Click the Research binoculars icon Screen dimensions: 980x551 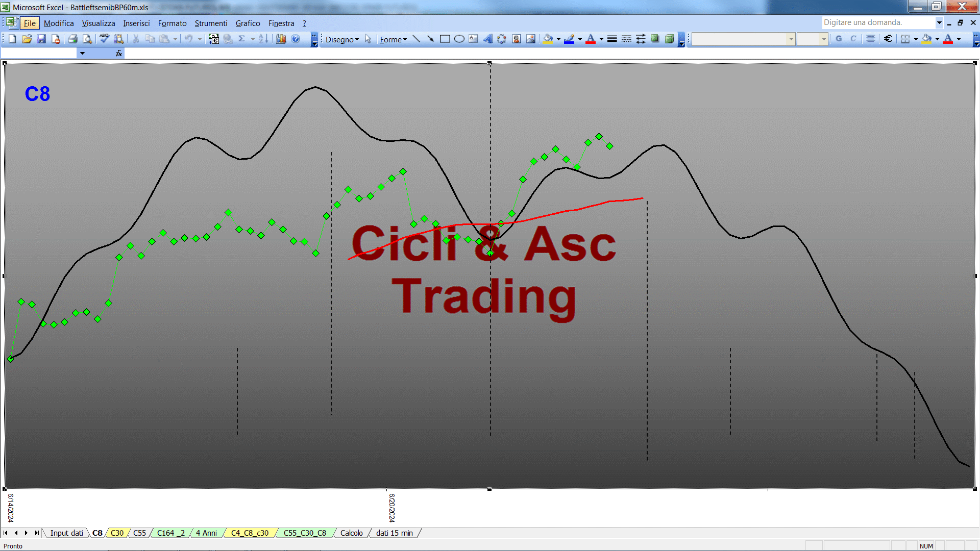click(x=119, y=39)
